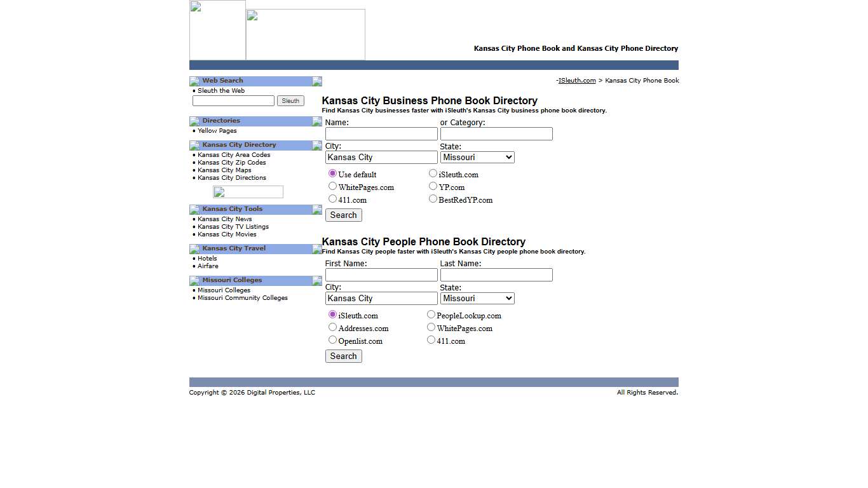Open the State dropdown in people search
Screen dimensions: 868x488
477,298
